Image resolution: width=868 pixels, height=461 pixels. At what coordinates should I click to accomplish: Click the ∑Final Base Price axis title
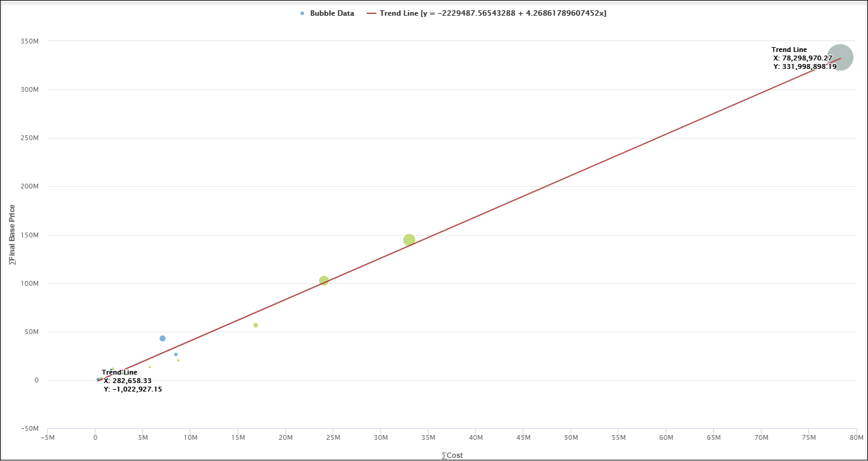pos(12,234)
